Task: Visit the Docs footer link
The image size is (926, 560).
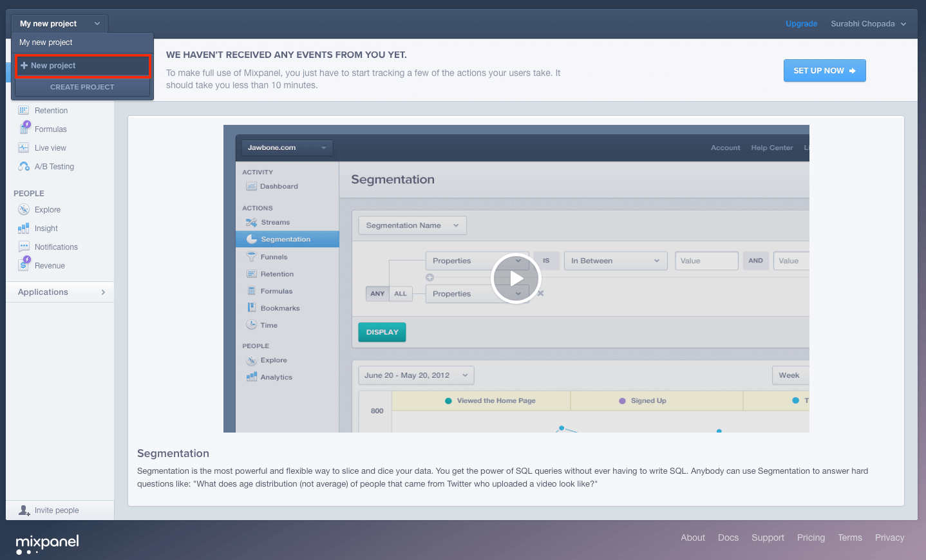Action: (728, 537)
